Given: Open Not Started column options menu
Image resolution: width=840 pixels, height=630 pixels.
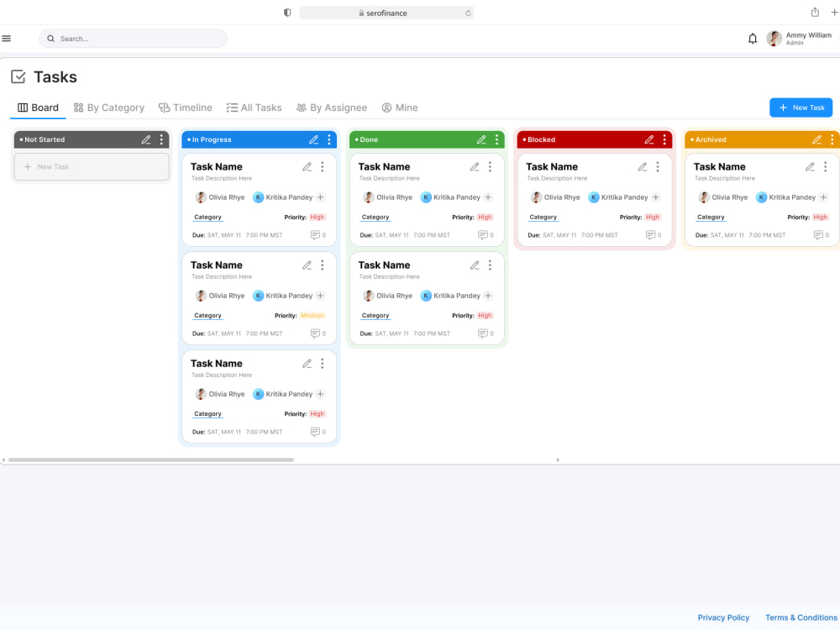Looking at the screenshot, I should (161, 139).
